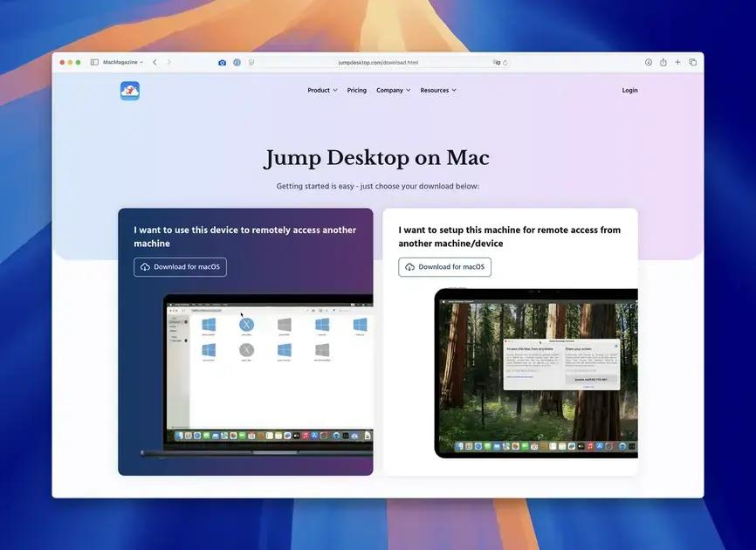756x550 pixels.
Task: Open a new tab with plus button
Action: (678, 62)
